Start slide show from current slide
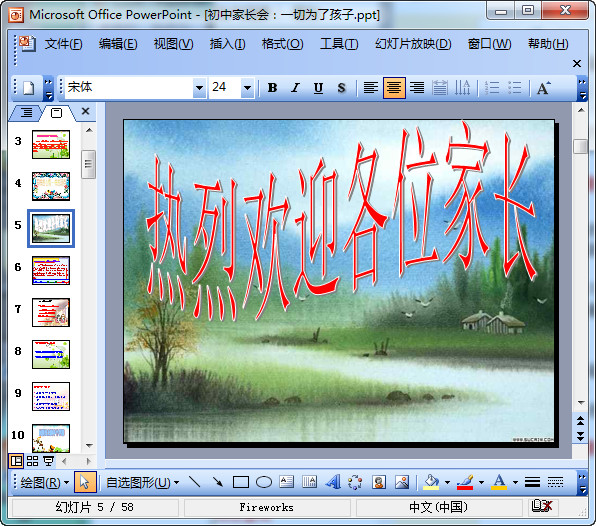Screen dimensions: 596x526 click(48, 461)
